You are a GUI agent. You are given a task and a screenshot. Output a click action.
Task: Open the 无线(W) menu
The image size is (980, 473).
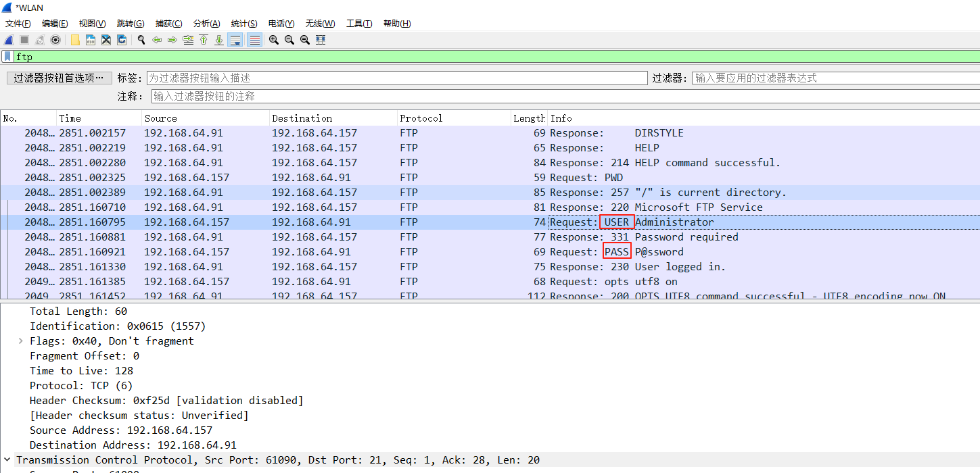click(x=320, y=24)
